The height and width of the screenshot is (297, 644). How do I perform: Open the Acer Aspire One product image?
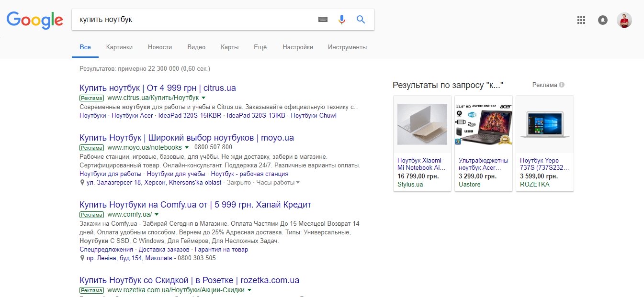tap(484, 124)
